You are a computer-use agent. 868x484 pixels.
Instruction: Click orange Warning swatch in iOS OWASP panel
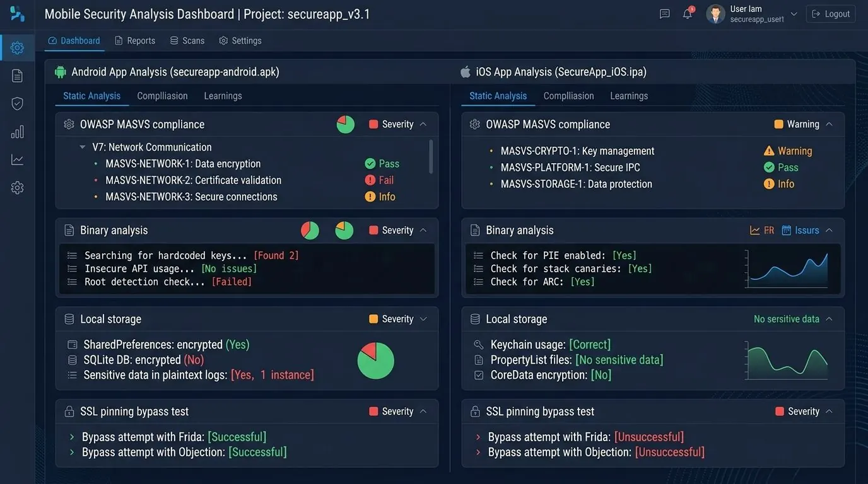pyautogui.click(x=779, y=124)
